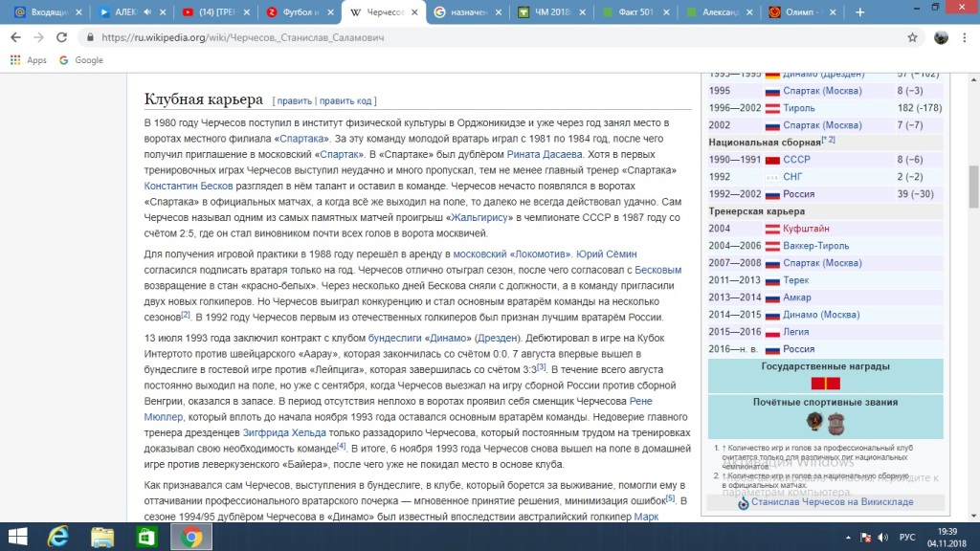
Task: Click the secure padlock icon in address bar
Action: click(x=90, y=37)
